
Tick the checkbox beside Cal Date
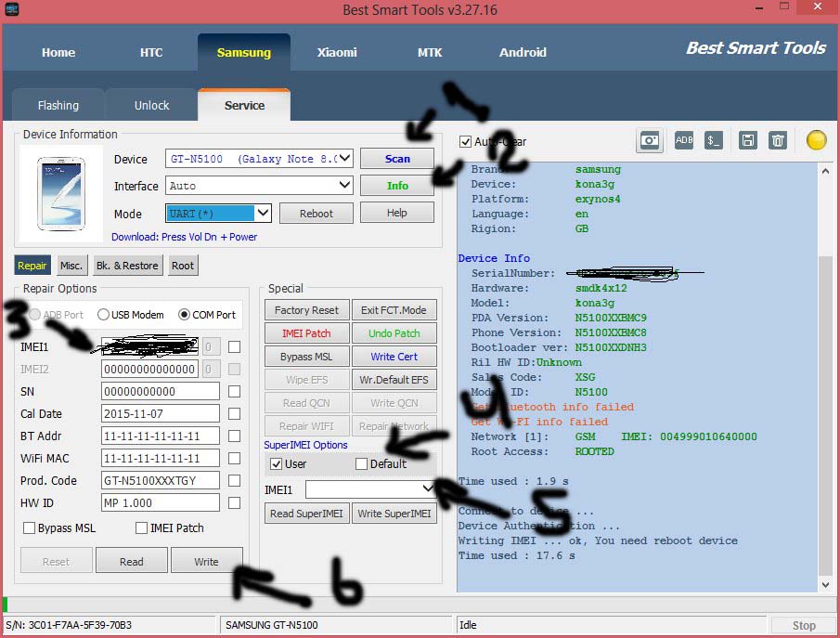tap(234, 414)
